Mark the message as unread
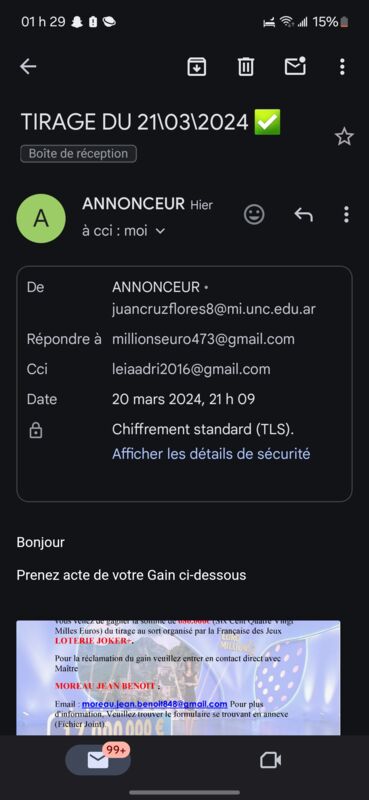Screen dimensions: 369x800 pyautogui.click(x=295, y=66)
